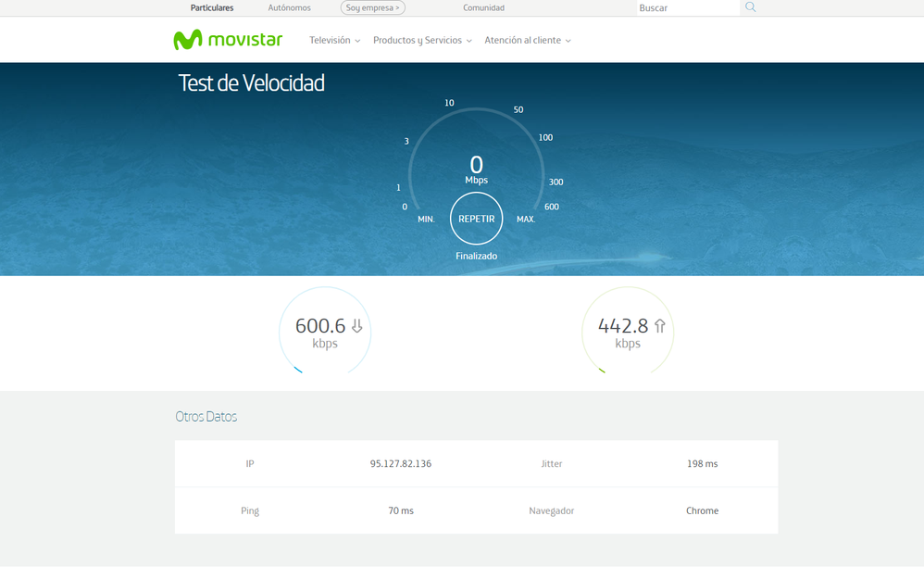Click the Buscar search input field
The image size is (924, 579).
tap(686, 7)
